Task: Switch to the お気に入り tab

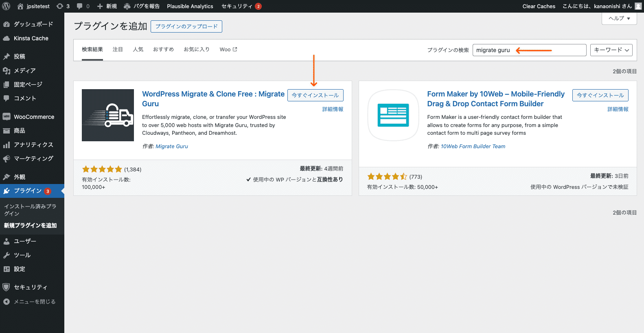Action: click(197, 50)
